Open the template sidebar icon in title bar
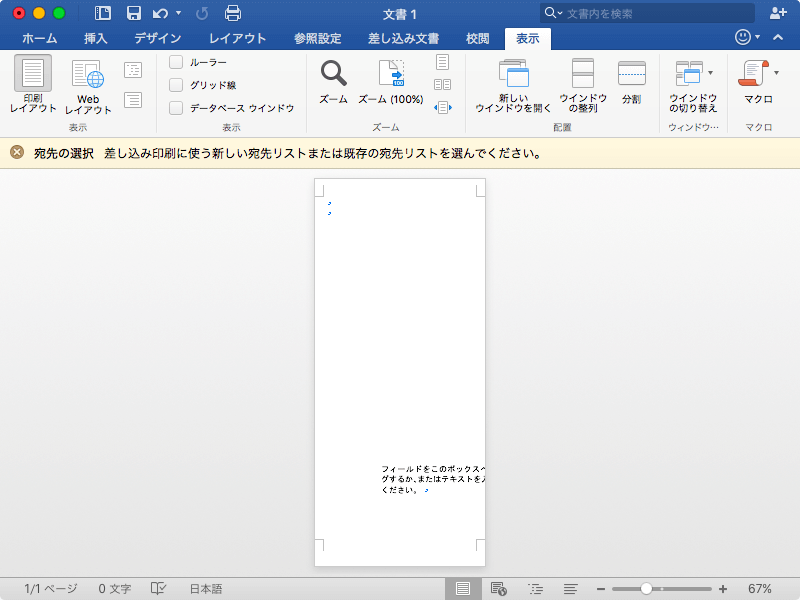Screen dimensions: 800x600 point(103,13)
